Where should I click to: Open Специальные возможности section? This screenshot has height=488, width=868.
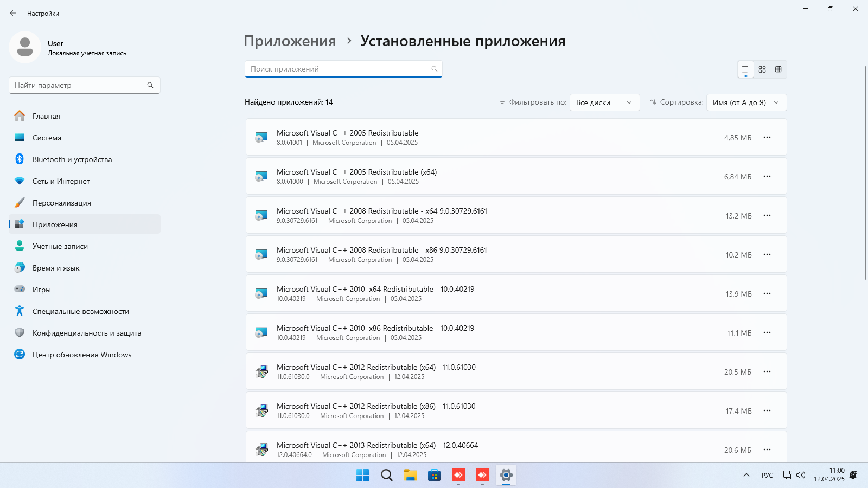click(85, 311)
